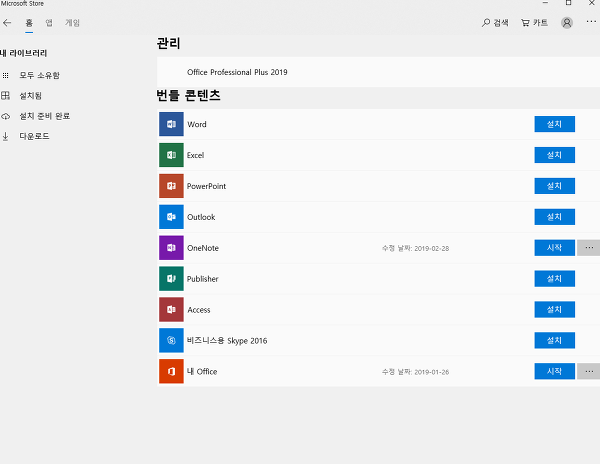The image size is (600, 464).
Task: Click the Excel app icon
Action: (x=171, y=155)
